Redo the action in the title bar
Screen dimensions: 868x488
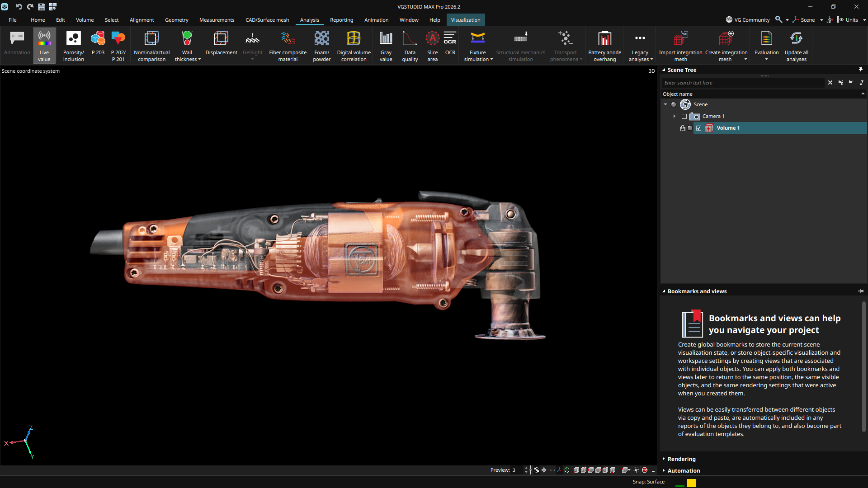click(30, 7)
